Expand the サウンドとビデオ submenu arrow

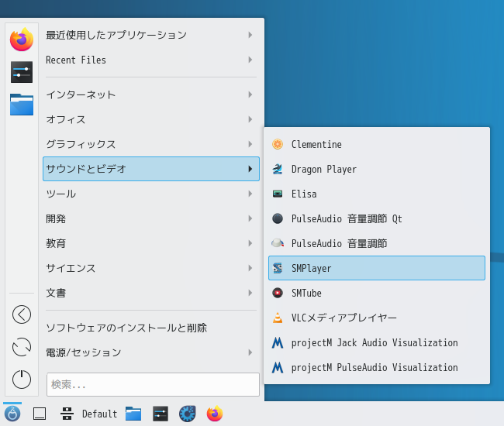pos(250,169)
